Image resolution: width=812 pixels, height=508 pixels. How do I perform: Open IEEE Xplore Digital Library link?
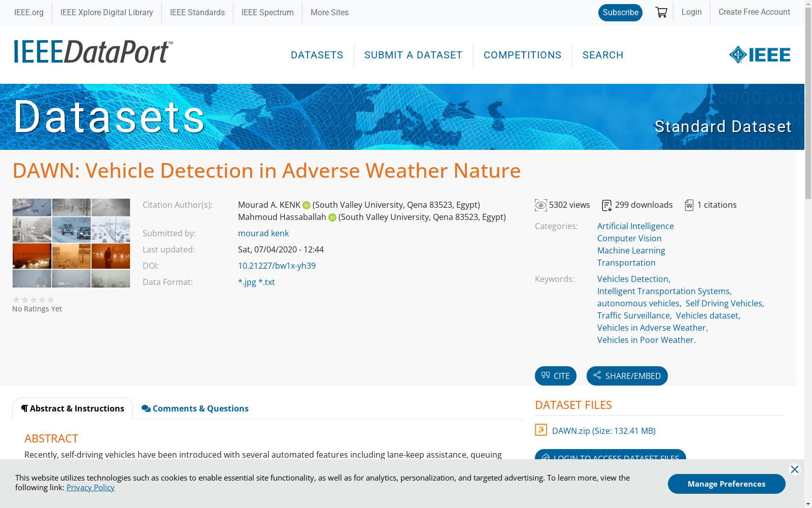107,13
